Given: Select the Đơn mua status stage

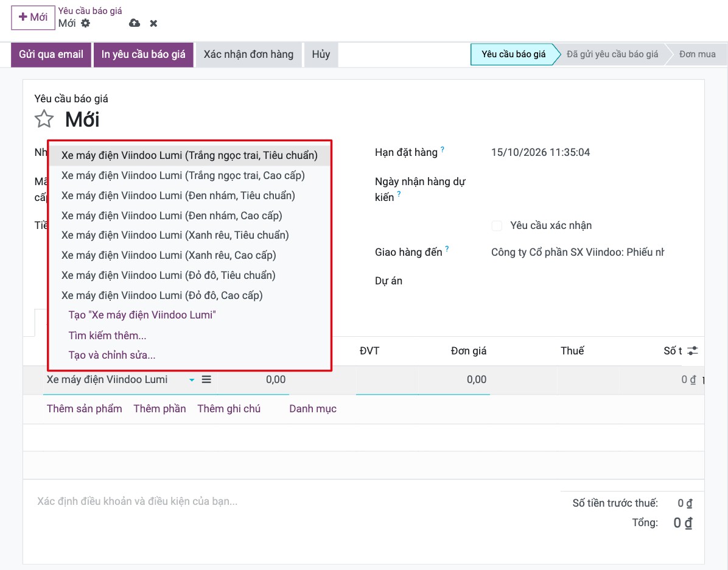Looking at the screenshot, I should point(698,54).
